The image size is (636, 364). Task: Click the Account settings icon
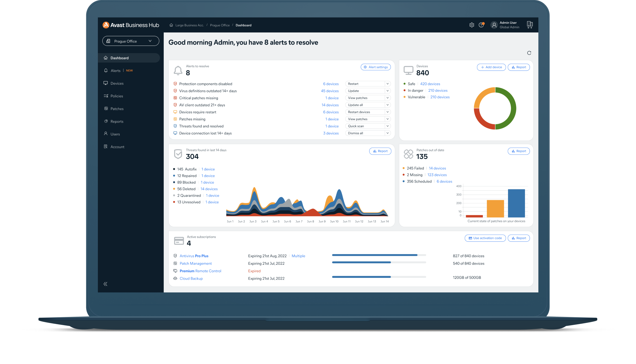pos(472,25)
